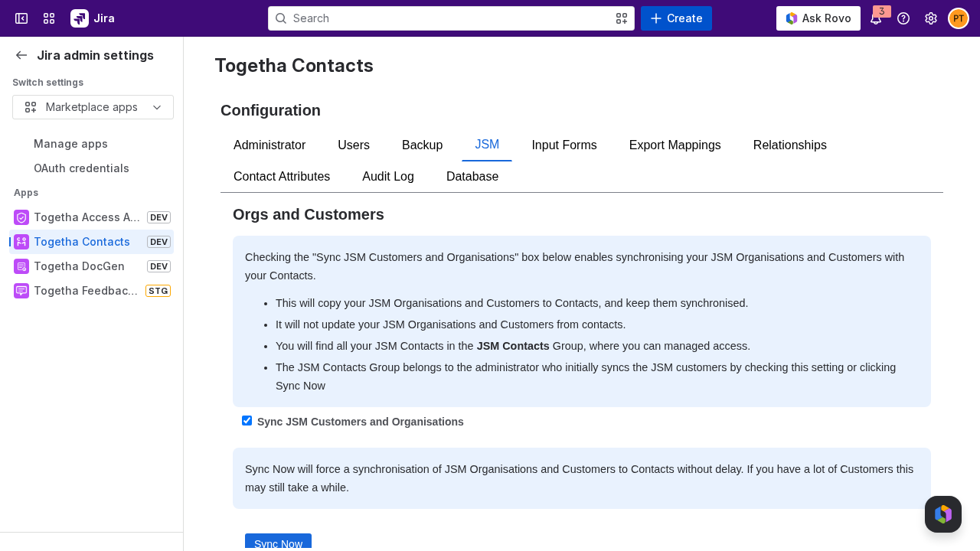Uncheck Sync JSM Customers and Organisations
The width and height of the screenshot is (980, 551).
coord(247,420)
